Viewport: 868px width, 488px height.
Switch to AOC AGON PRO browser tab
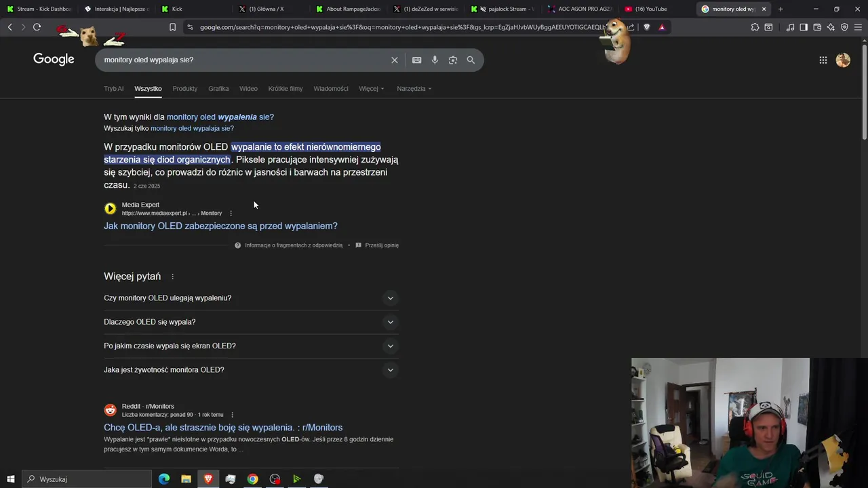pyautogui.click(x=580, y=9)
